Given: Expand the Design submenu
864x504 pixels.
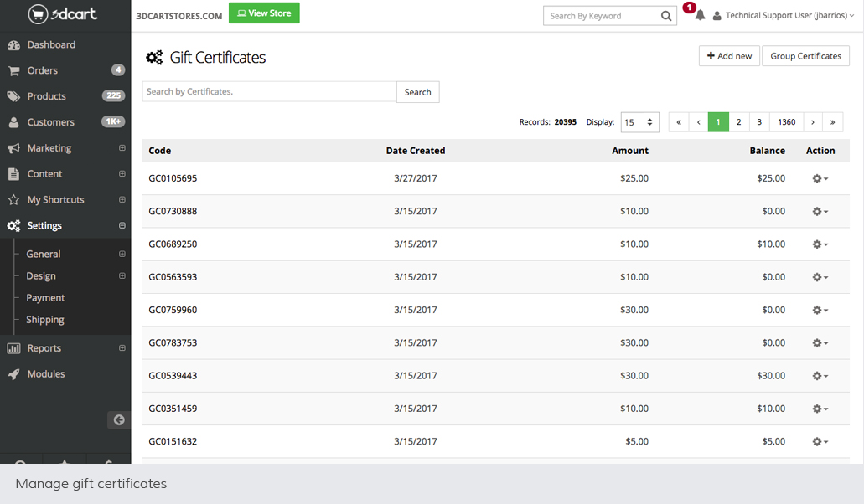Looking at the screenshot, I should [x=122, y=276].
